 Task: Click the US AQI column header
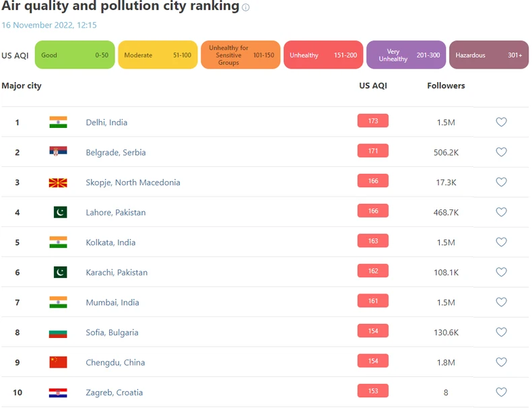point(373,86)
